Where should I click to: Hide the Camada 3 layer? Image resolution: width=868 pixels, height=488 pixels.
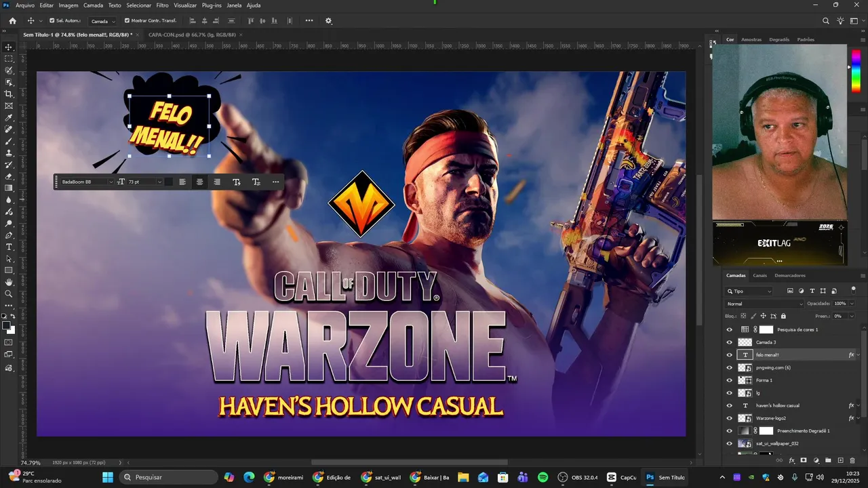[730, 342]
